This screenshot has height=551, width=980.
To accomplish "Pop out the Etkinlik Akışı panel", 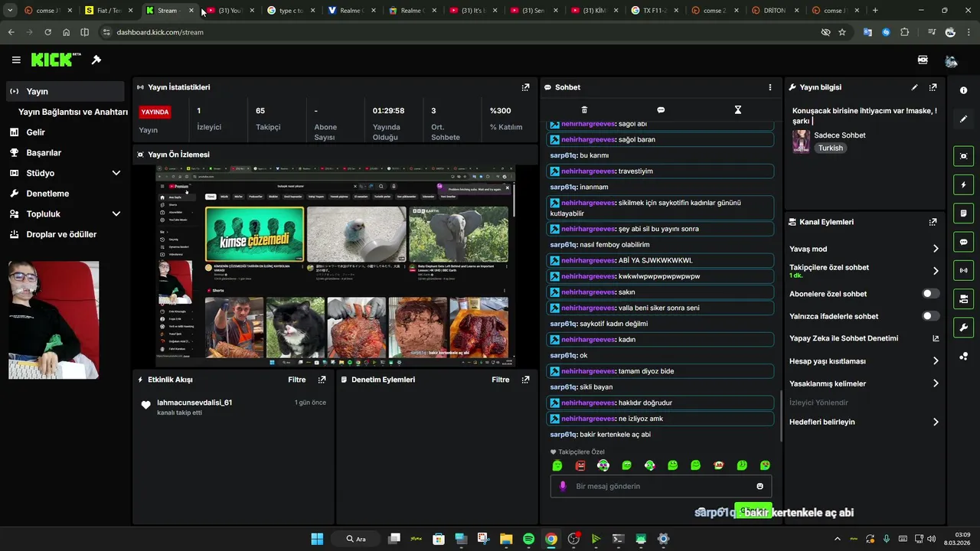I will click(322, 380).
